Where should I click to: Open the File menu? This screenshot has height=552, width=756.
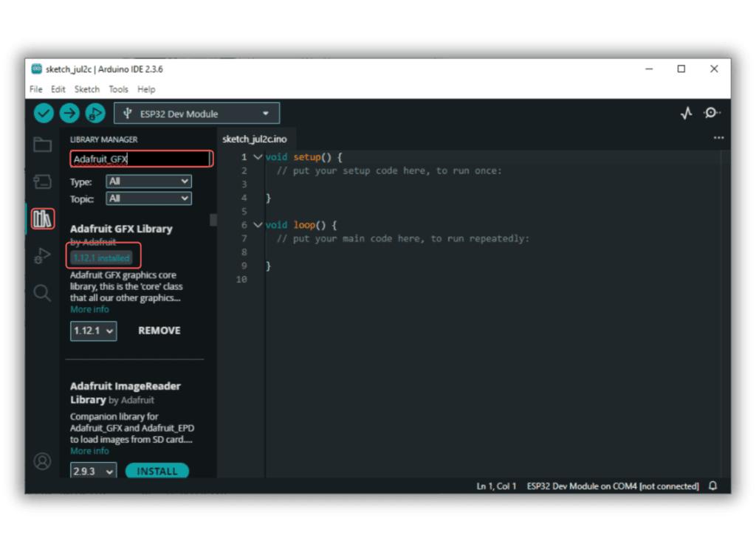pyautogui.click(x=35, y=89)
